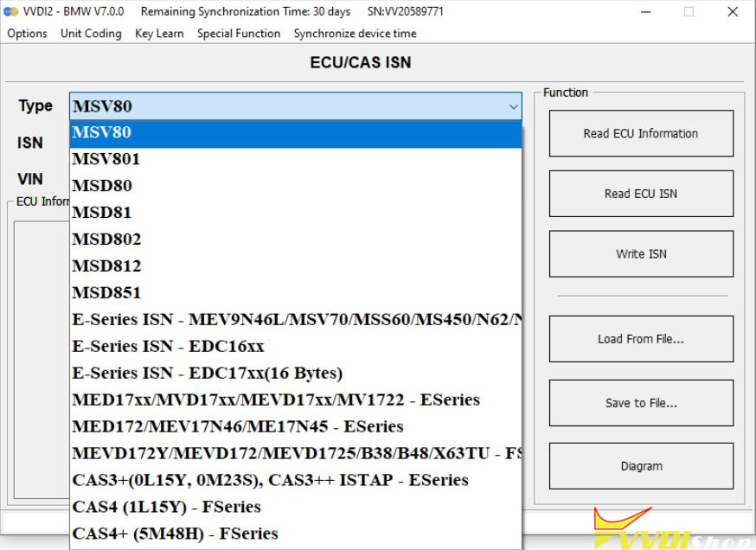The height and width of the screenshot is (550, 756).
Task: Open the Special Function menu
Action: pyautogui.click(x=239, y=33)
